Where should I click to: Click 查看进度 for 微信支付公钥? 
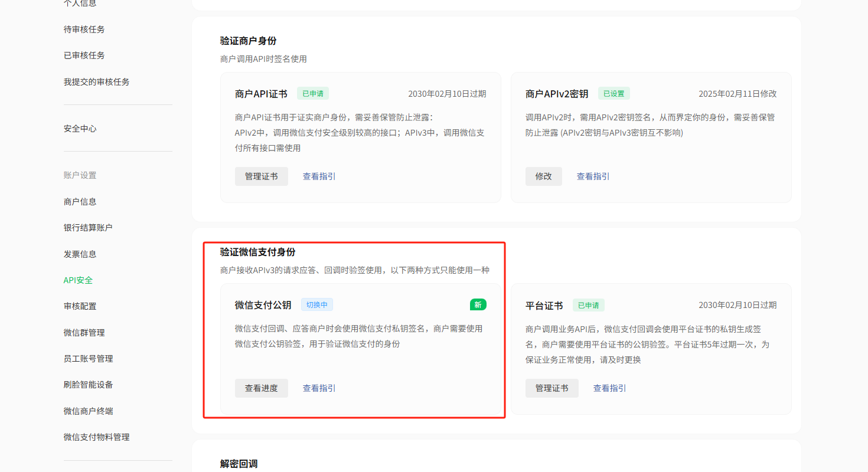coord(261,388)
